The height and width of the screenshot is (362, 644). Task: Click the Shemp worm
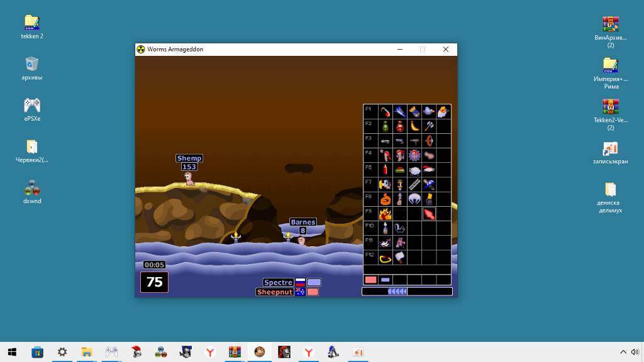[x=189, y=178]
